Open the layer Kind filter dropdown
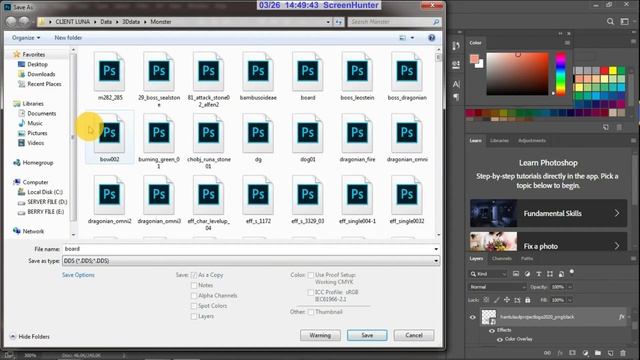This screenshot has width=640, height=360. tap(488, 274)
